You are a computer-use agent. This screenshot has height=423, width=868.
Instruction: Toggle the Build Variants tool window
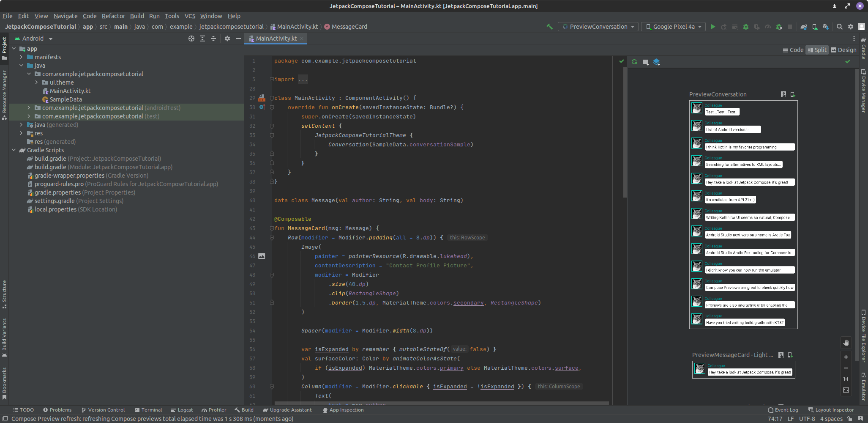pos(4,338)
